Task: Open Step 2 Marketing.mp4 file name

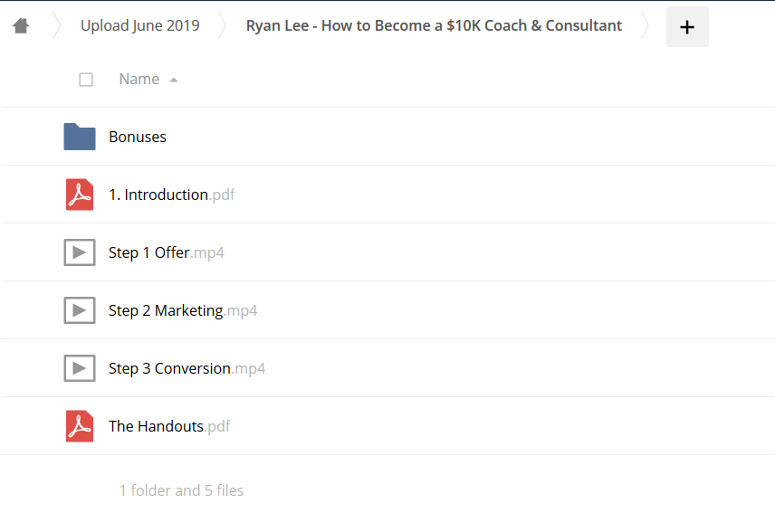Action: [x=183, y=310]
